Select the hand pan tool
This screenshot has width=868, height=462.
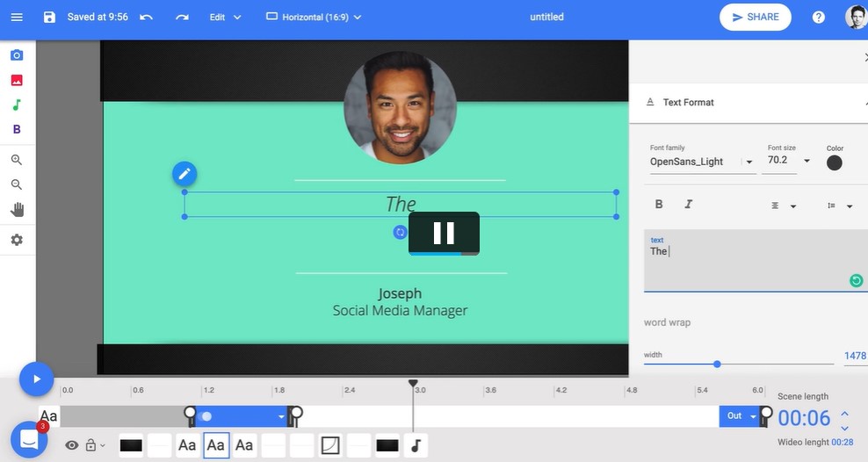[x=17, y=210]
